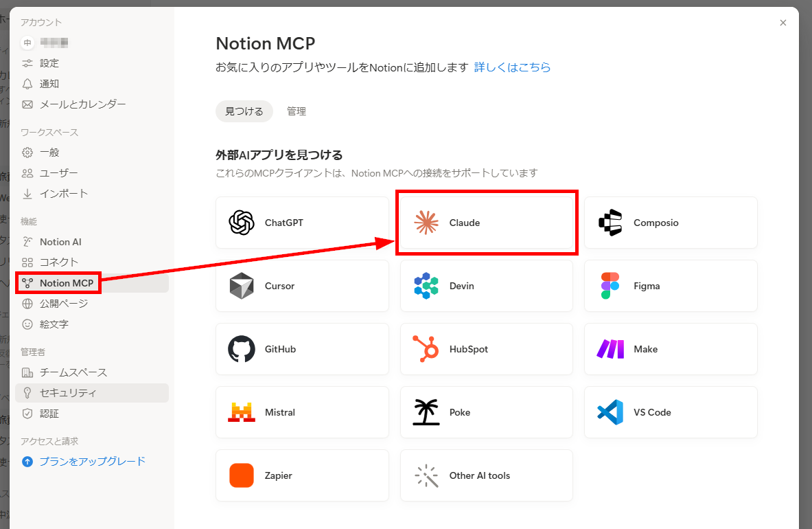Open 通知 settings in the sidebar
Viewport: 812px width, 529px height.
[x=49, y=84]
